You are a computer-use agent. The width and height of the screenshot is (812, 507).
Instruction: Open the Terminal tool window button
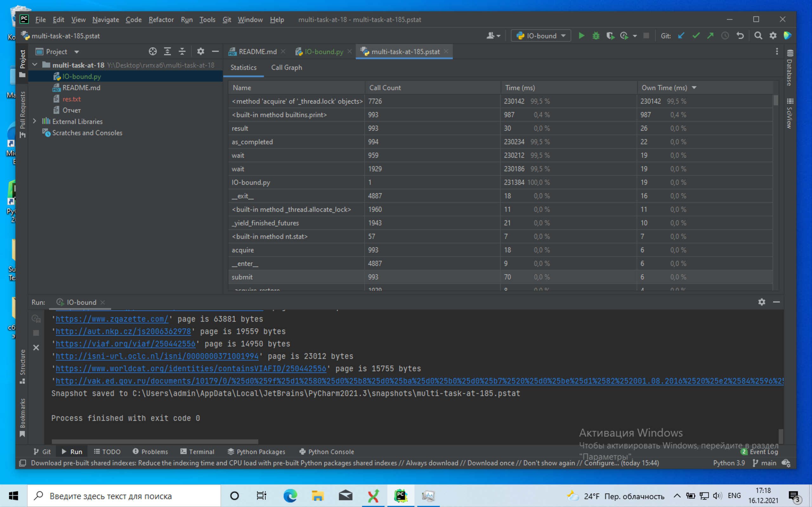(x=197, y=451)
